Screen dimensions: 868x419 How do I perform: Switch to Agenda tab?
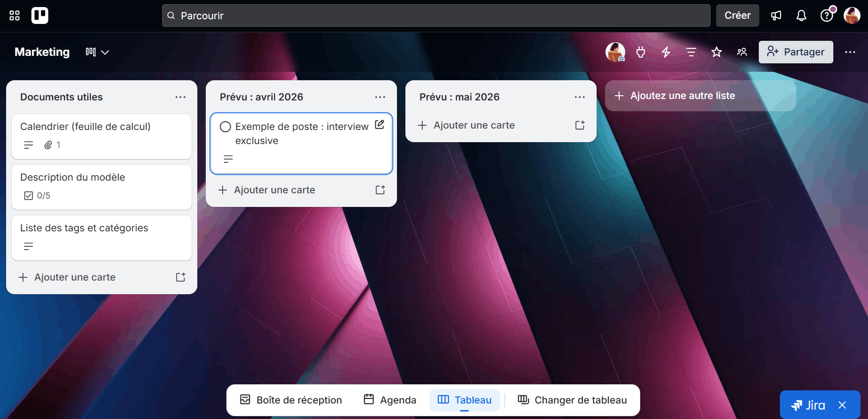pyautogui.click(x=390, y=400)
